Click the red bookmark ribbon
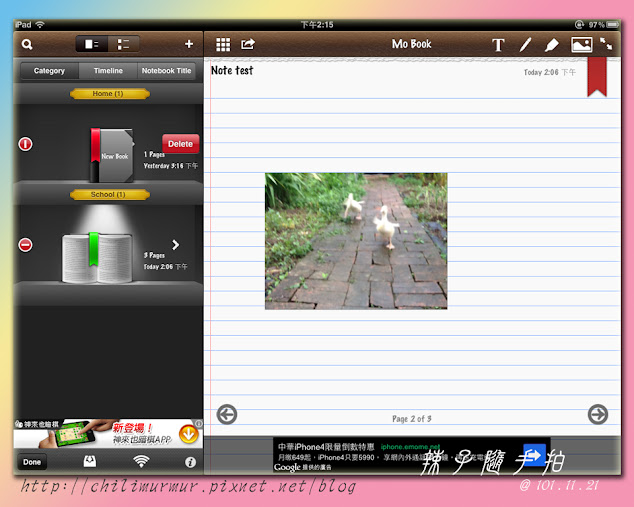This screenshot has height=507, width=634. 597,77
